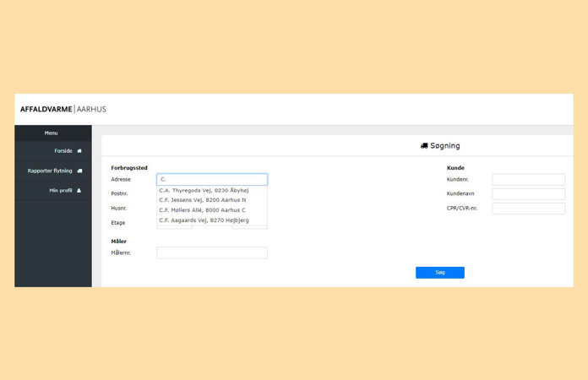This screenshot has height=380, width=588.
Task: Click the AFFALDVARME AARHUS logo
Action: 63,109
